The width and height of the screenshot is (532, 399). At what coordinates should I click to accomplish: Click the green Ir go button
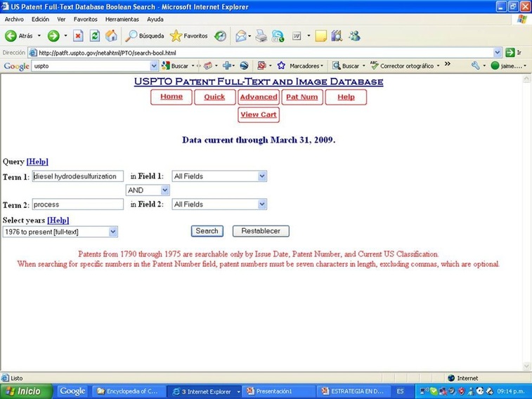coord(513,53)
